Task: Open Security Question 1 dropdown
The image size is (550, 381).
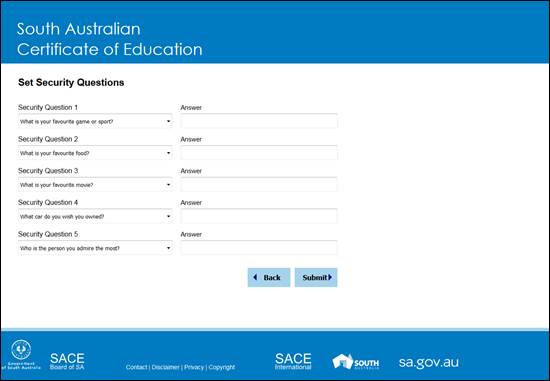Action: pos(95,121)
